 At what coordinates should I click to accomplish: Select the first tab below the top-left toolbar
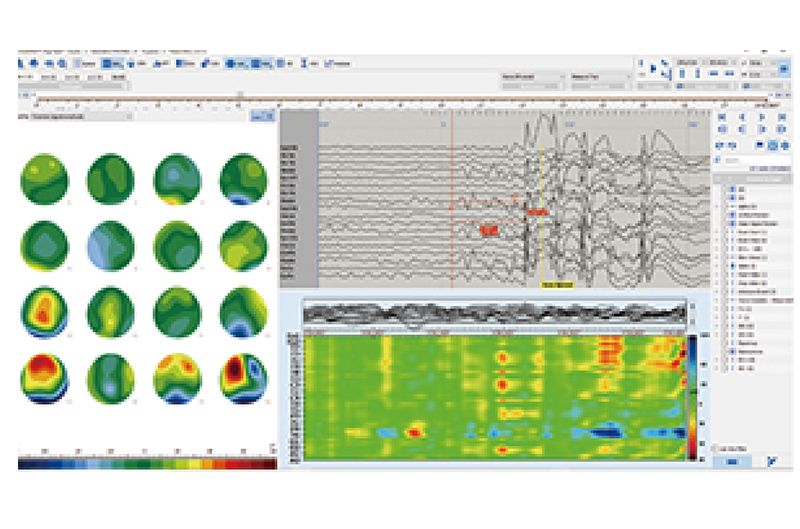click(x=25, y=77)
